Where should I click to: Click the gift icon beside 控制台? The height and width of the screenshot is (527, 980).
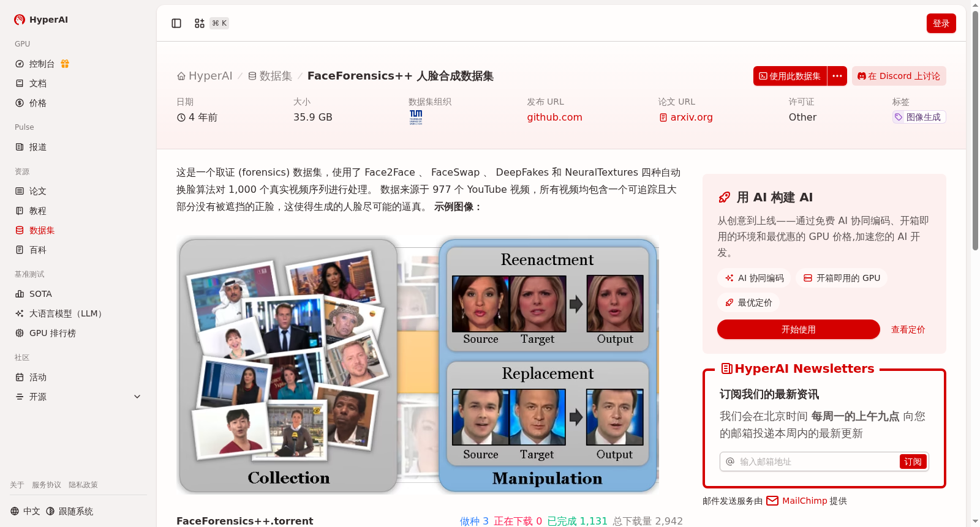pyautogui.click(x=65, y=64)
